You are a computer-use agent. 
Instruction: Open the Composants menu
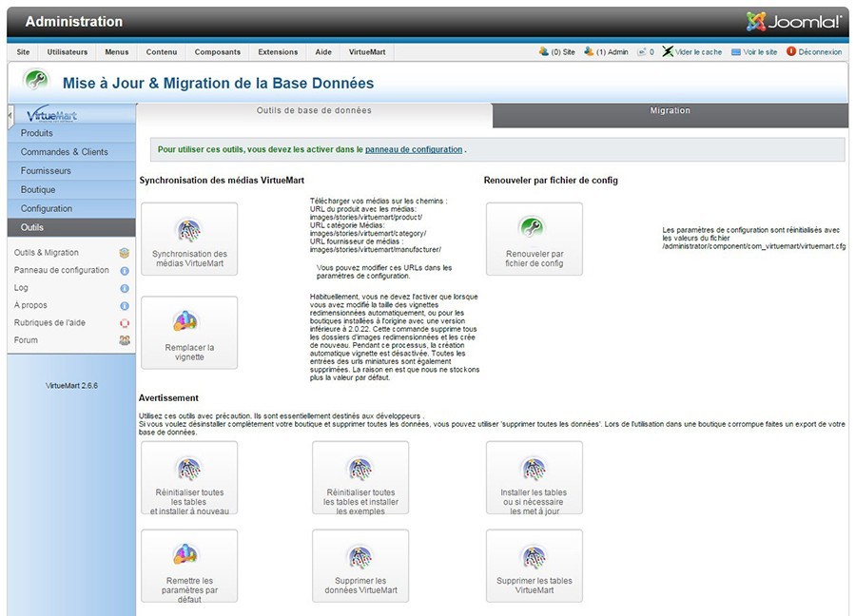[x=217, y=52]
